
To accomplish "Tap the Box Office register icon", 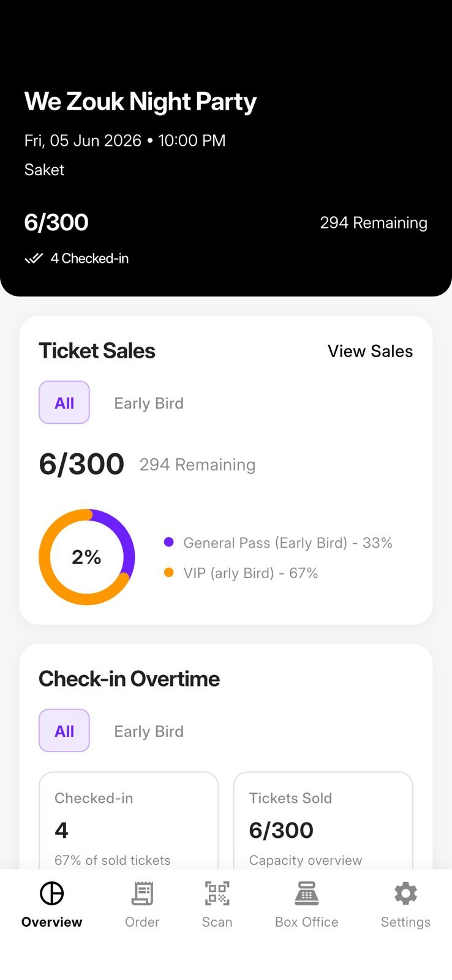I will point(306,894).
